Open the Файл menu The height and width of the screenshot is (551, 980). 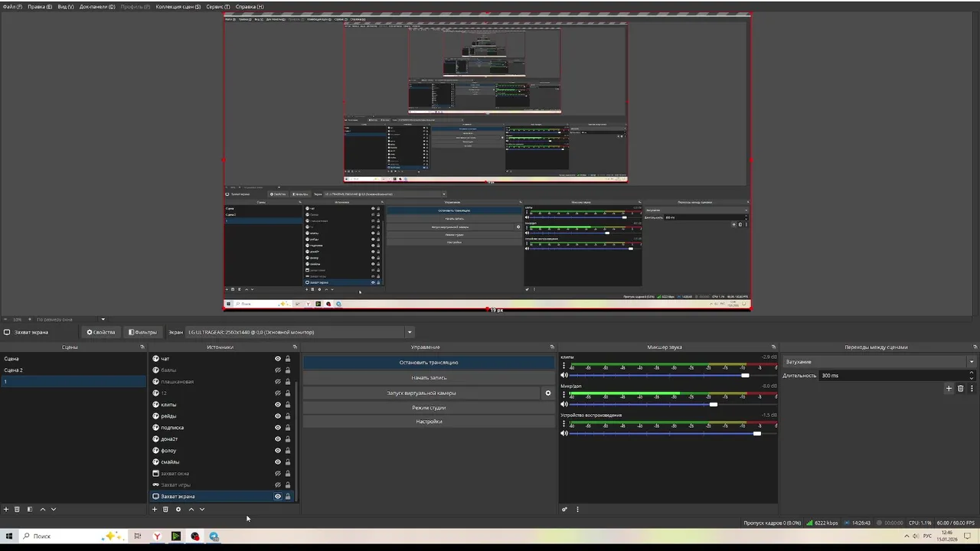click(12, 6)
